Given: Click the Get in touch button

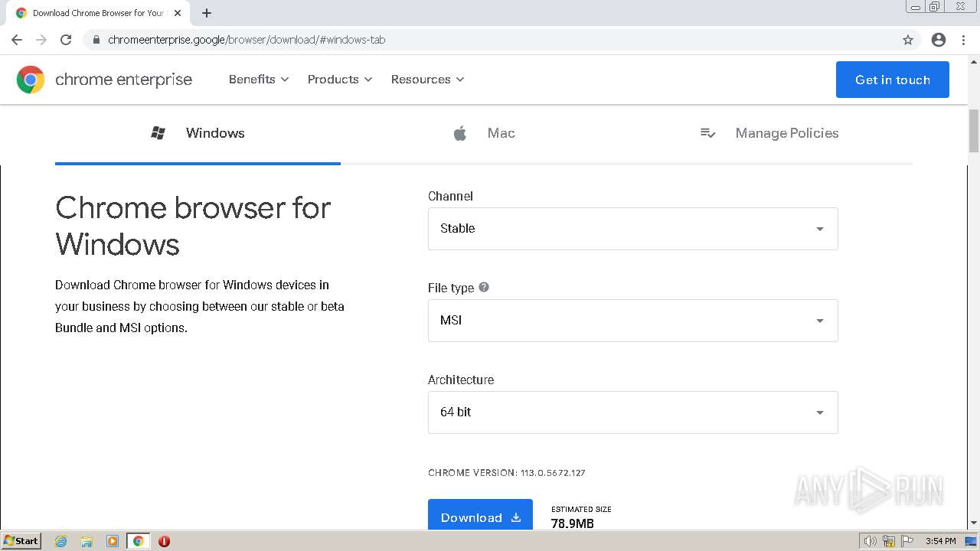Looking at the screenshot, I should (x=892, y=80).
